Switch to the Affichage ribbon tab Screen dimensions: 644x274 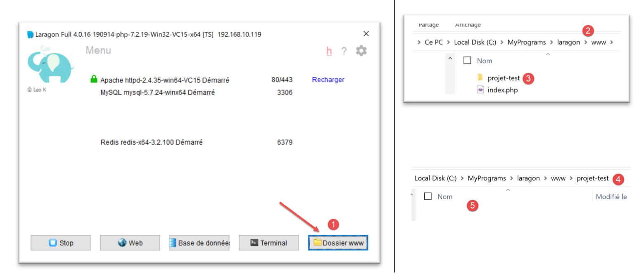click(468, 25)
